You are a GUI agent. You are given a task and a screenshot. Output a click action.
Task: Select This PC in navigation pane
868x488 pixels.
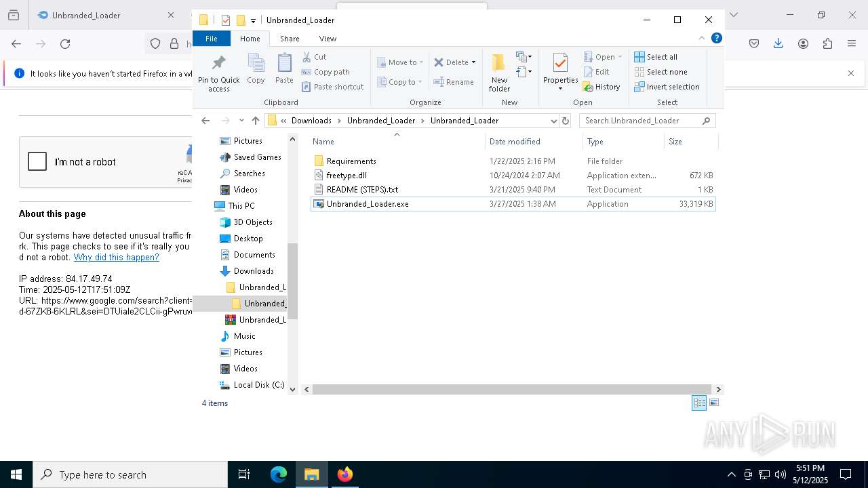click(235, 206)
